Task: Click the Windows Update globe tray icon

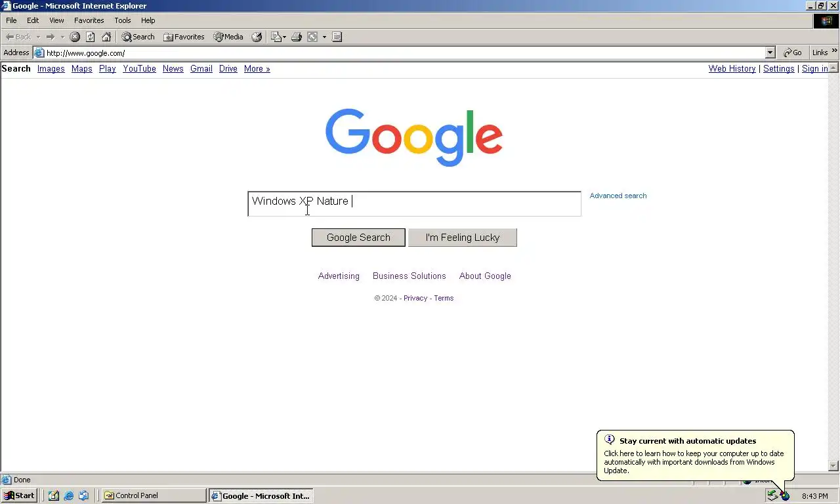Action: pyautogui.click(x=785, y=496)
